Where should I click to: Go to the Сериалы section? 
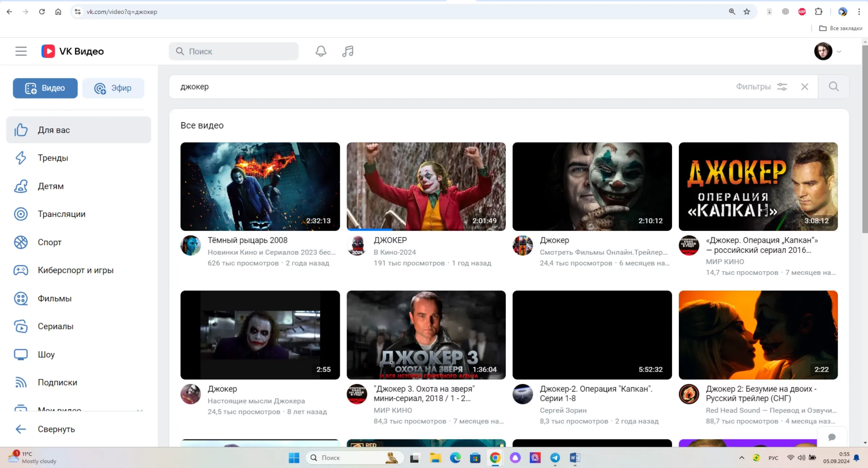pos(55,326)
